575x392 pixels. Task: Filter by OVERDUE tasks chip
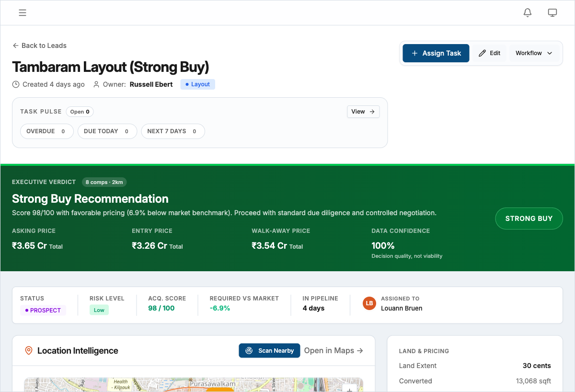tap(46, 131)
